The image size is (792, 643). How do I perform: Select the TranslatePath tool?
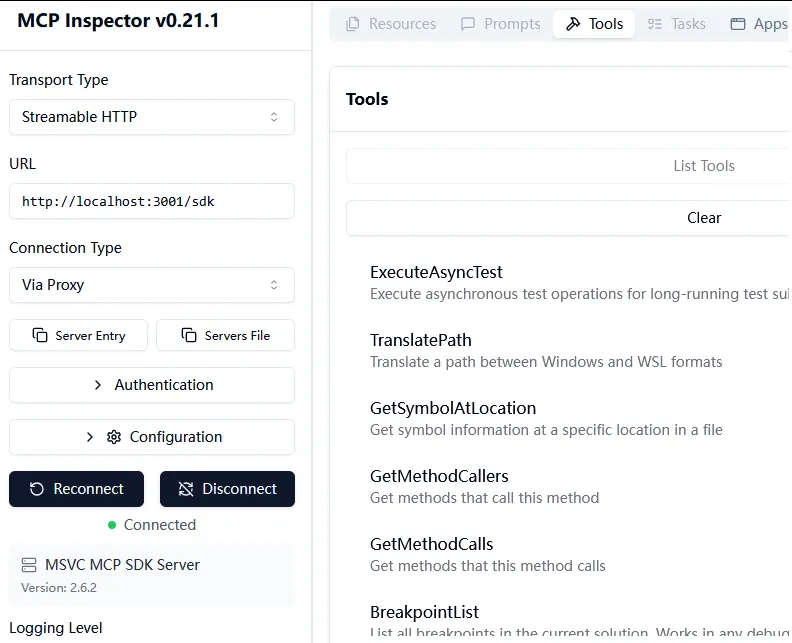(421, 340)
